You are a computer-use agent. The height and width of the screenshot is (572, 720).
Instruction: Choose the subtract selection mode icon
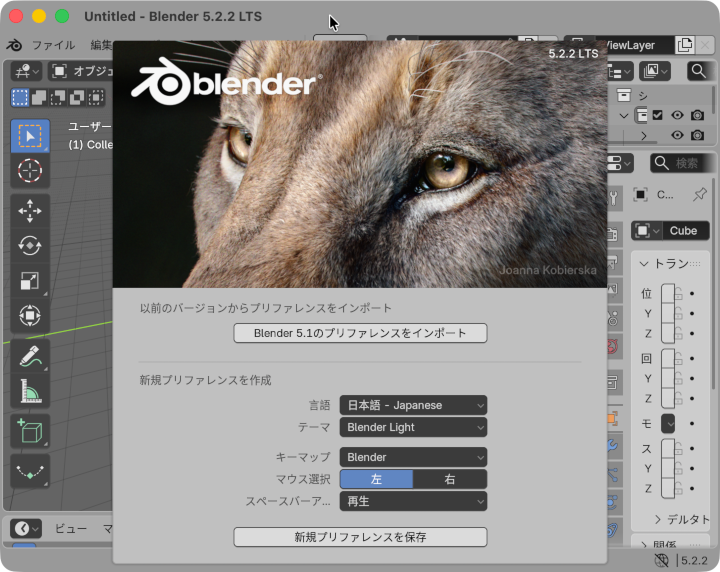(58, 97)
